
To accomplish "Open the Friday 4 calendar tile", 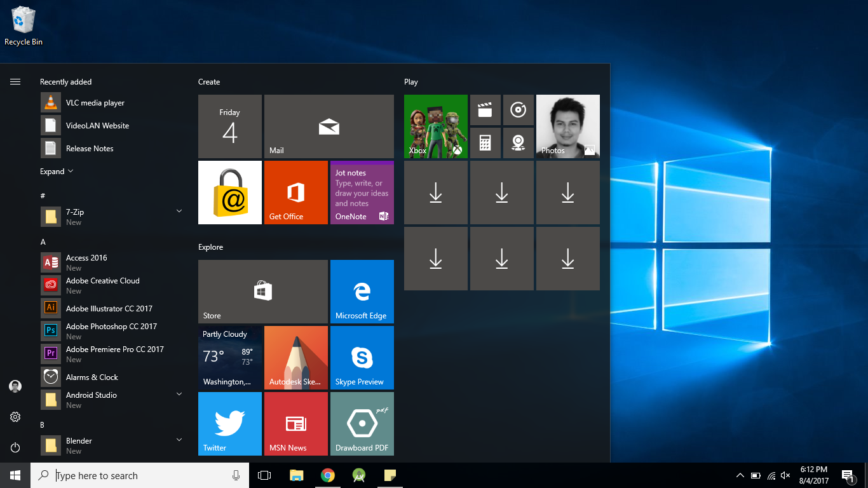I will coord(230,126).
